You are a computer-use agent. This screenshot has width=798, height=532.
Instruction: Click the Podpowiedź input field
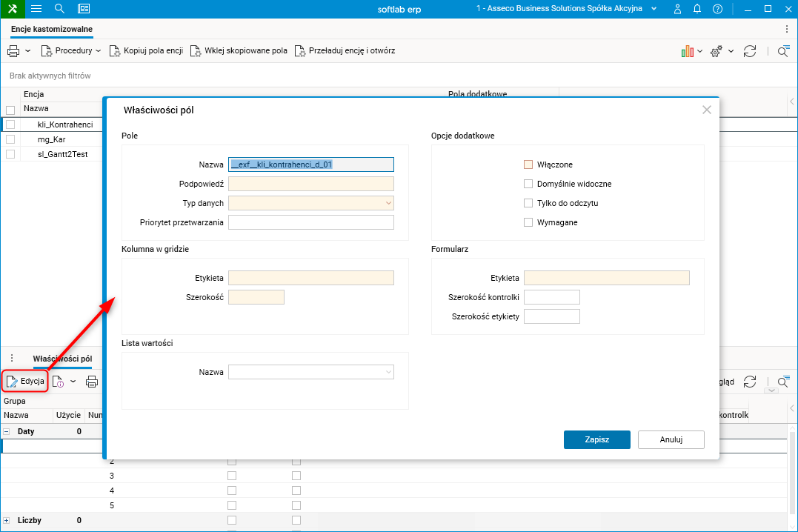coord(311,184)
